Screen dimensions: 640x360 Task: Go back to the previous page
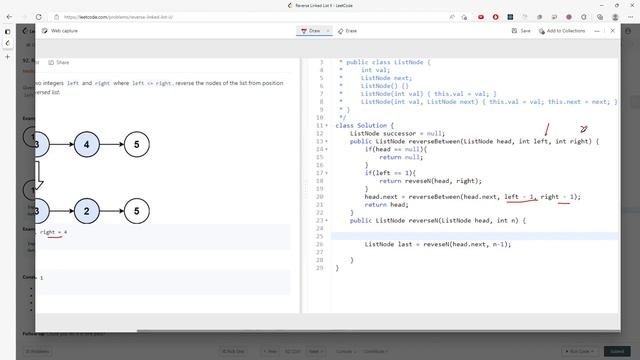pos(9,17)
